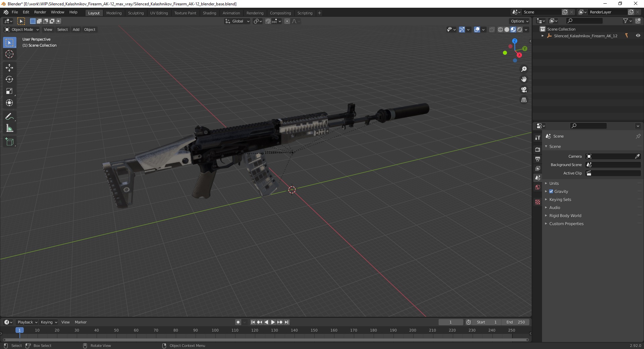This screenshot has width=644, height=349.
Task: Pin the Scene properties panel
Action: pos(638,136)
